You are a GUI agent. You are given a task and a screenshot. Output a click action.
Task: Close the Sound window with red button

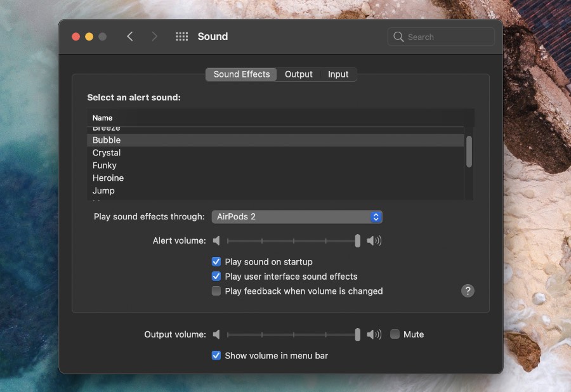(75, 36)
